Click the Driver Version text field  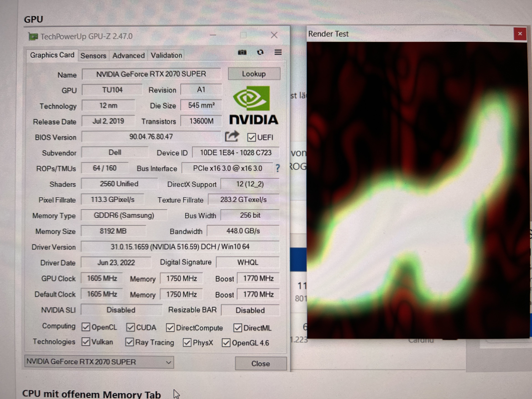[x=180, y=247]
